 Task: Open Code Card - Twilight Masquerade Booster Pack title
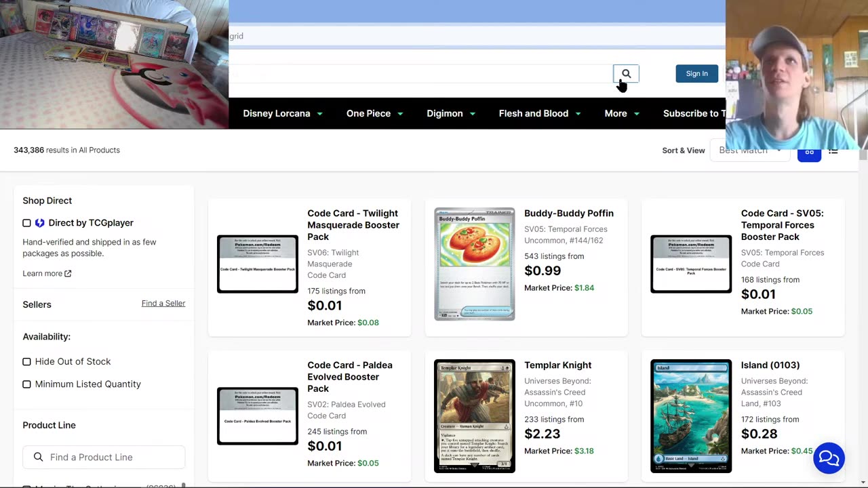pyautogui.click(x=353, y=225)
